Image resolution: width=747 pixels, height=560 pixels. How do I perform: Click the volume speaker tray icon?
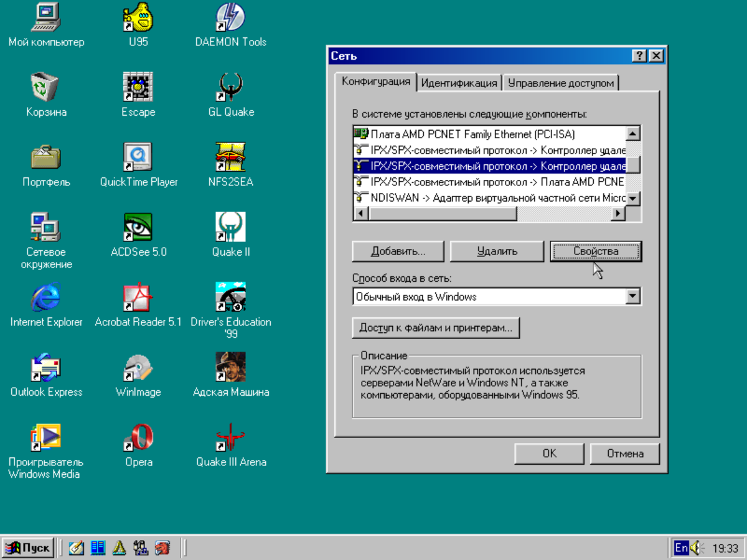click(x=696, y=548)
